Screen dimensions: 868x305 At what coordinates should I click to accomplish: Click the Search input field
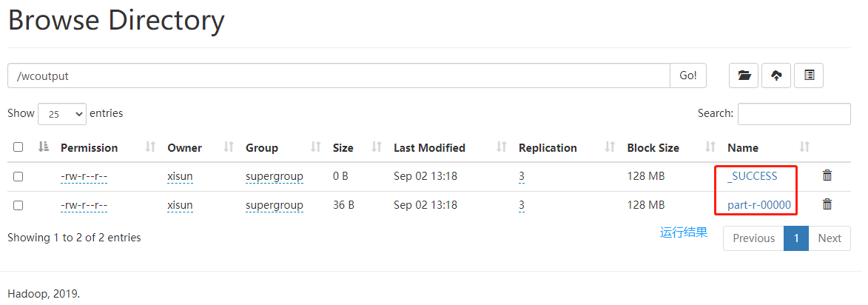coord(794,114)
